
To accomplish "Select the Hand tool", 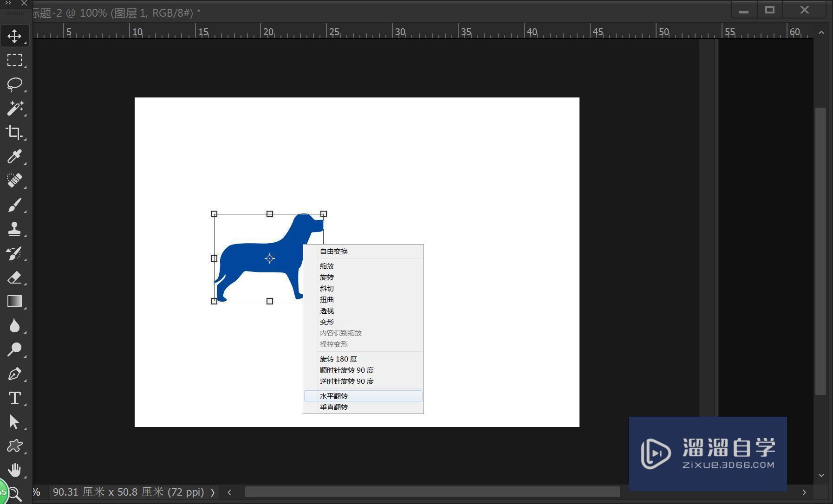I will tap(15, 470).
